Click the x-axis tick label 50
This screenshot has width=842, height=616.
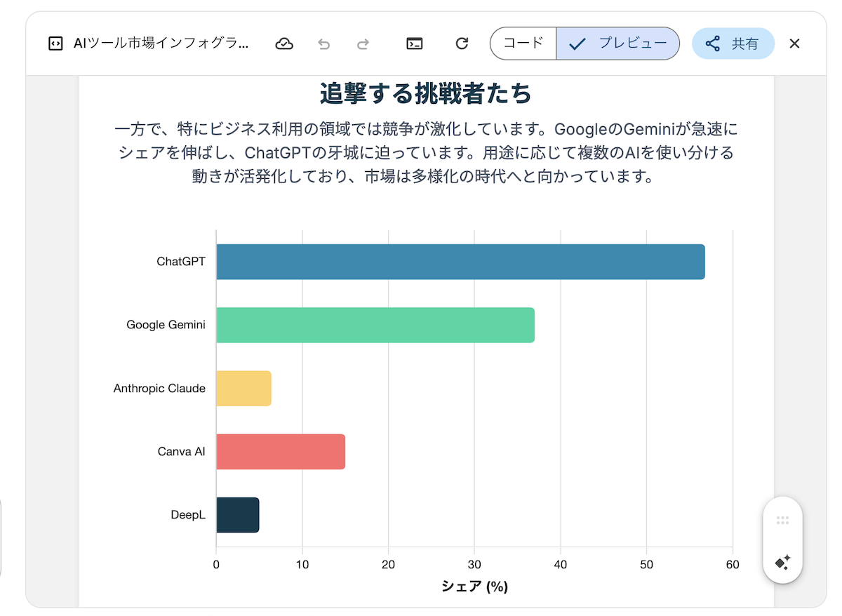[646, 563]
